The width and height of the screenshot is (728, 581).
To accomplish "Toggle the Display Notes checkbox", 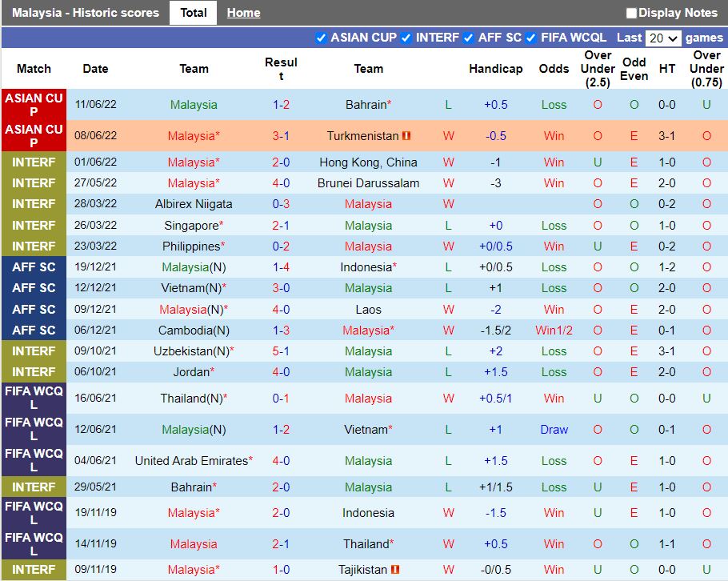I will click(x=631, y=13).
